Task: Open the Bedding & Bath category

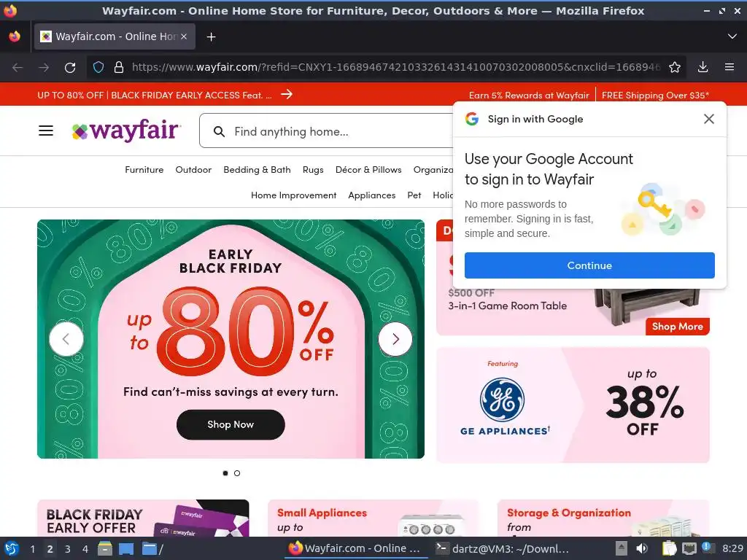Action: [257, 169]
